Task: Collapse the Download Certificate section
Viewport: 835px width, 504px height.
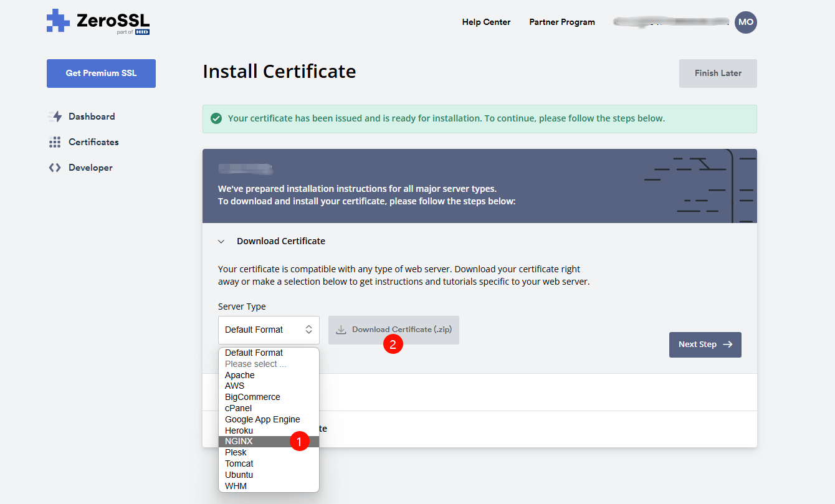Action: click(x=221, y=241)
